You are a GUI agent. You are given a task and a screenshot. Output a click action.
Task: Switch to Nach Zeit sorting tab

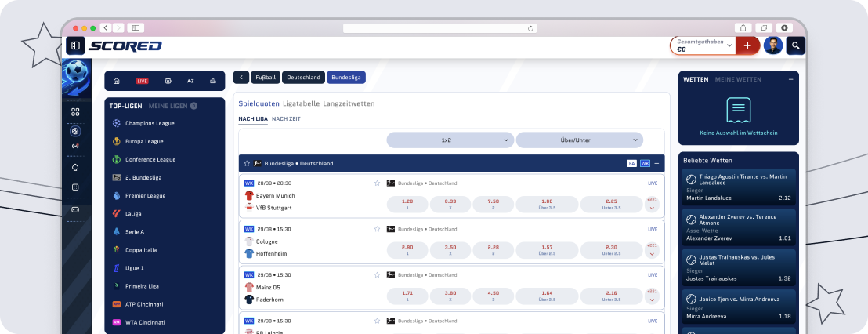pyautogui.click(x=286, y=119)
